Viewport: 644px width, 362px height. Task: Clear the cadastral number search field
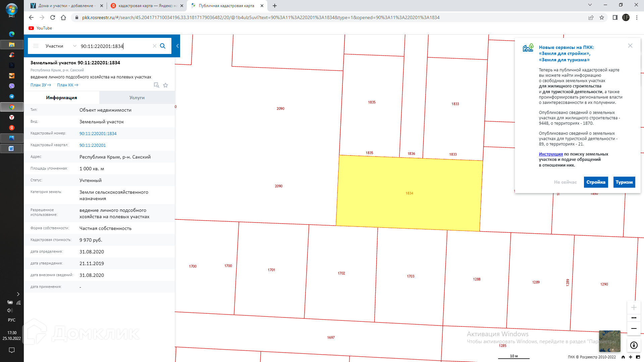coord(155,46)
